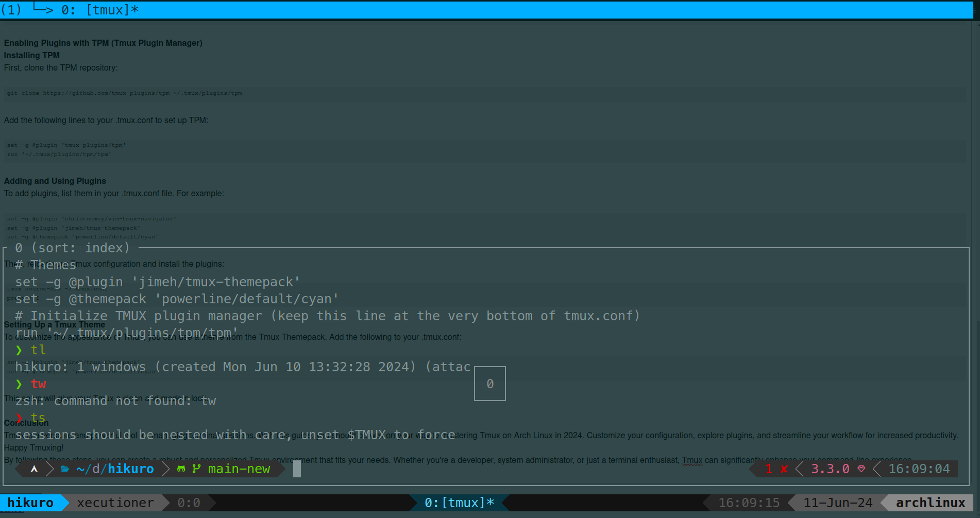Click 'Add the following lines to your .tmux.conf' sentence
Screen dimensions: 980x518
coord(106,120)
